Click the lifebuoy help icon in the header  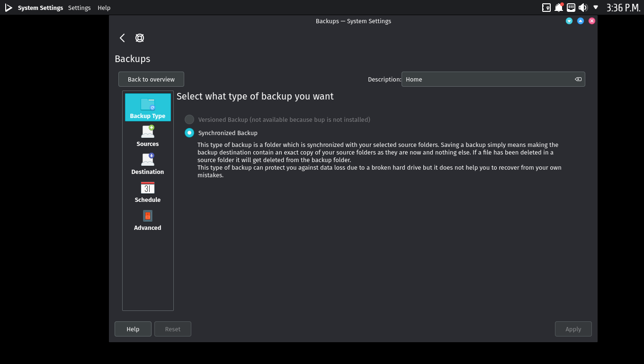[140, 38]
